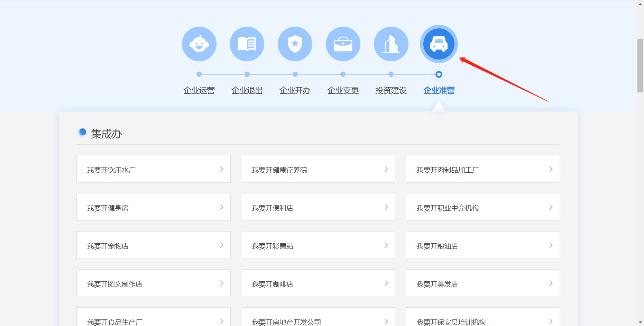Open the briefcase 企业变更 icon

pyautogui.click(x=343, y=44)
